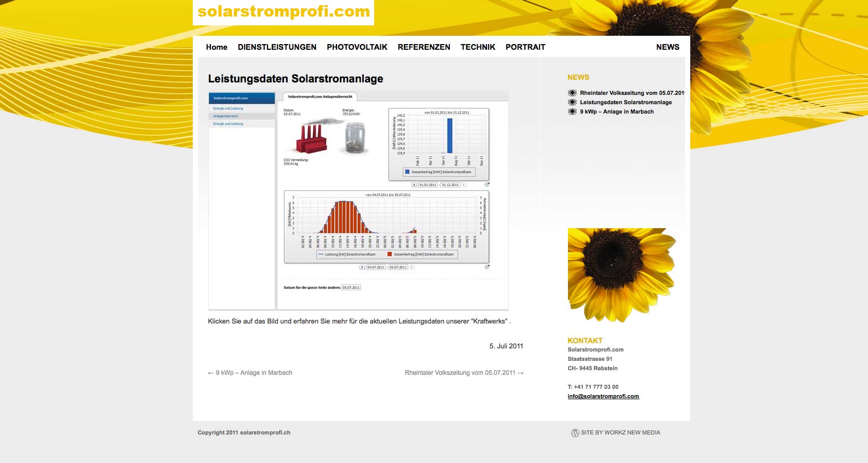
Task: Click the KONTAKT sidebar heading
Action: [585, 341]
